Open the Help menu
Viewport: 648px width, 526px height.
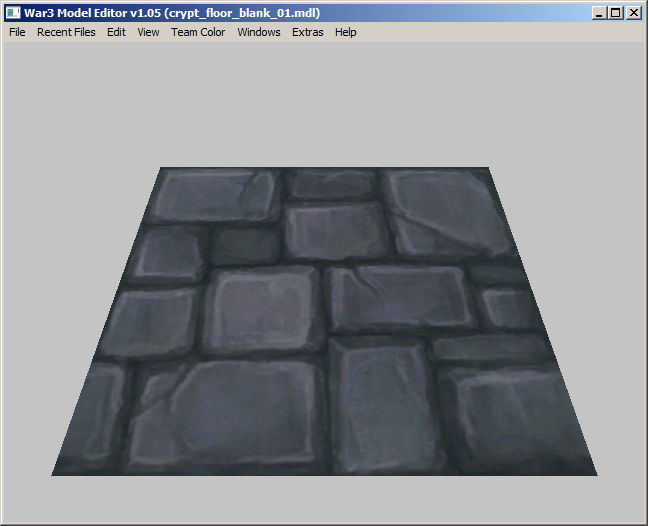345,32
